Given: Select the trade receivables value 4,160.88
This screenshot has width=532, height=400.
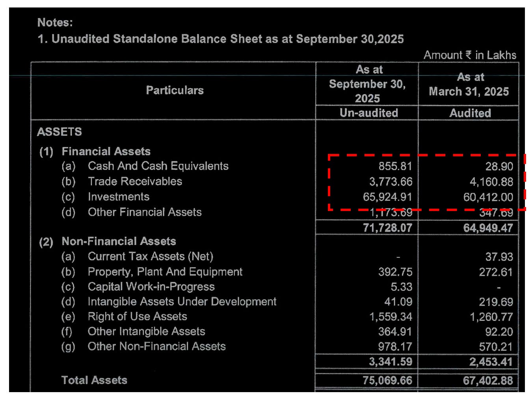Looking at the screenshot, I should pyautogui.click(x=491, y=182).
